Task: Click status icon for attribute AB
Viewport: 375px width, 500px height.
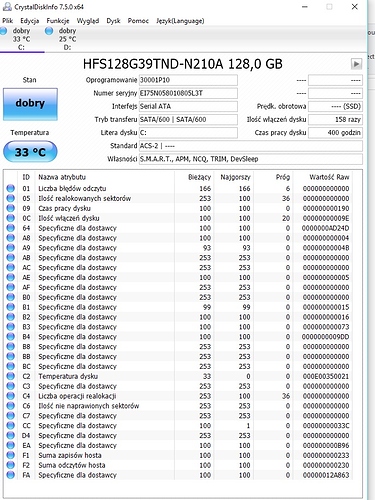Action: click(x=11, y=258)
